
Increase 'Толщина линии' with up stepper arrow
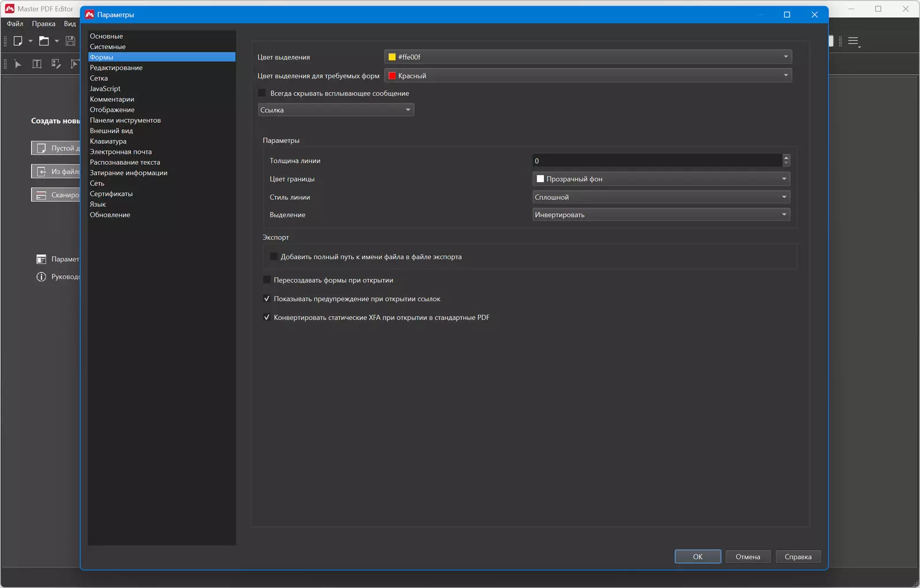(x=786, y=157)
